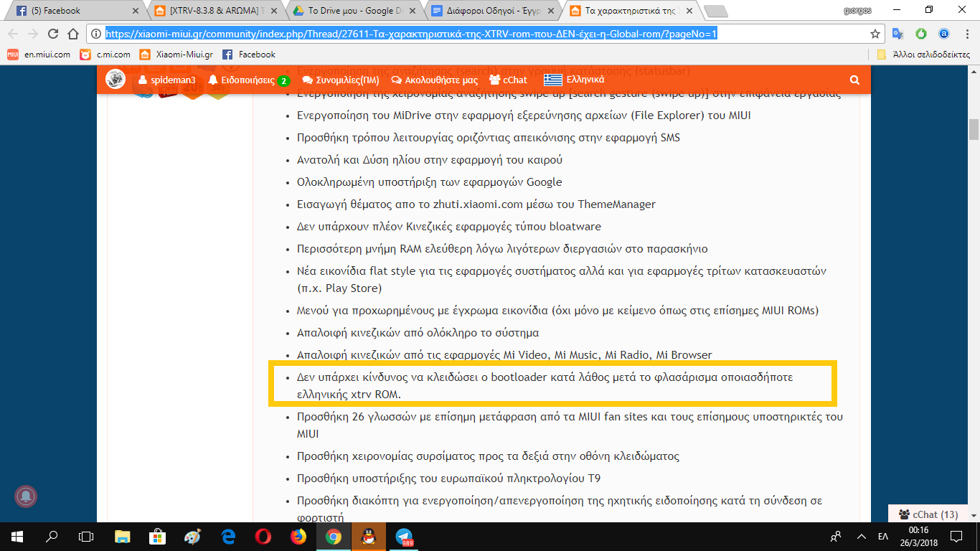Click the page vertical scrollbar thumb
The height and width of the screenshot is (551, 980).
(974, 129)
